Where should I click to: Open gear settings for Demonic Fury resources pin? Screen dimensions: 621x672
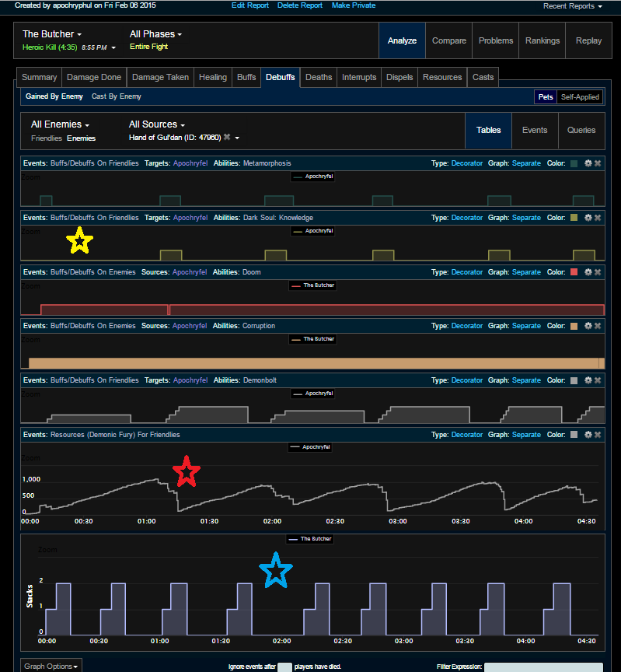[x=588, y=435]
